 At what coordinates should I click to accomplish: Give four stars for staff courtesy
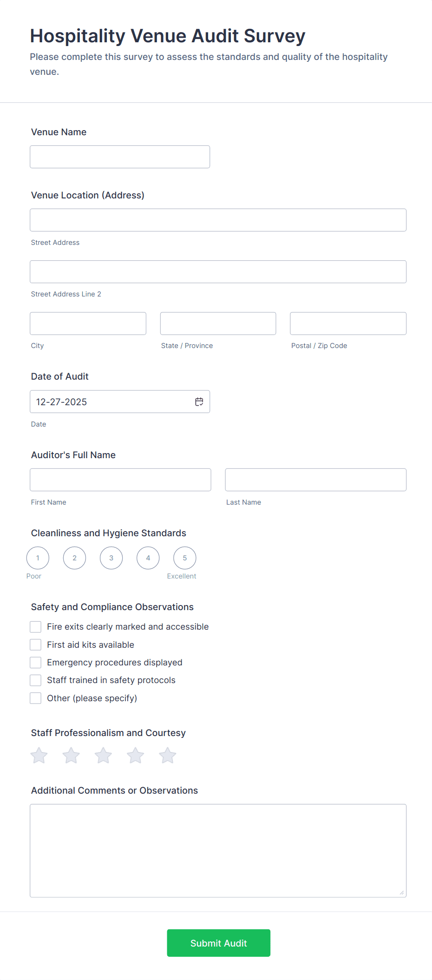(x=136, y=756)
